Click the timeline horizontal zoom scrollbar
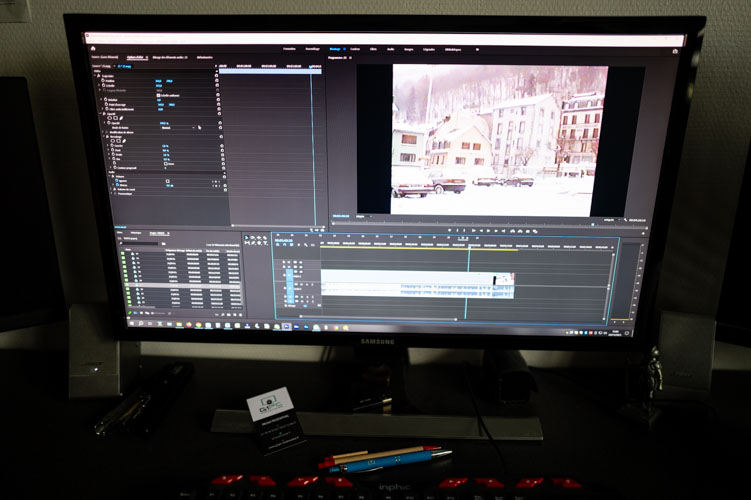The image size is (751, 500). (x=378, y=317)
